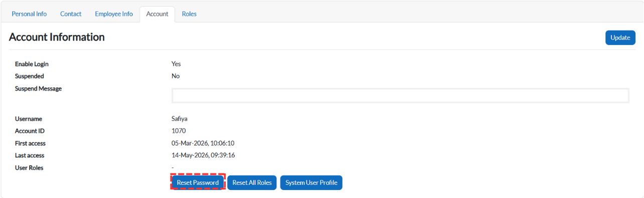644x198 pixels.
Task: Click the Last access label
Action: (30, 155)
